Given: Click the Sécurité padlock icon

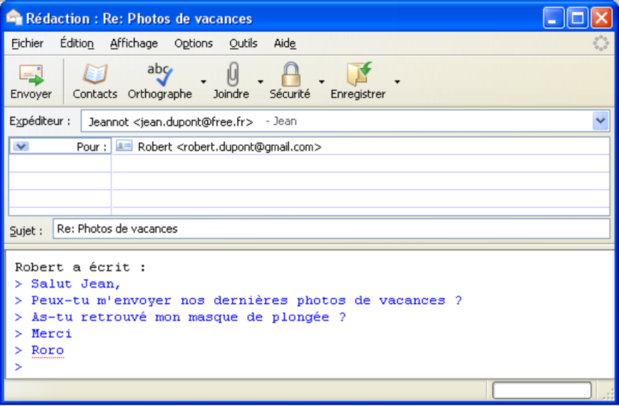Looking at the screenshot, I should click(290, 75).
